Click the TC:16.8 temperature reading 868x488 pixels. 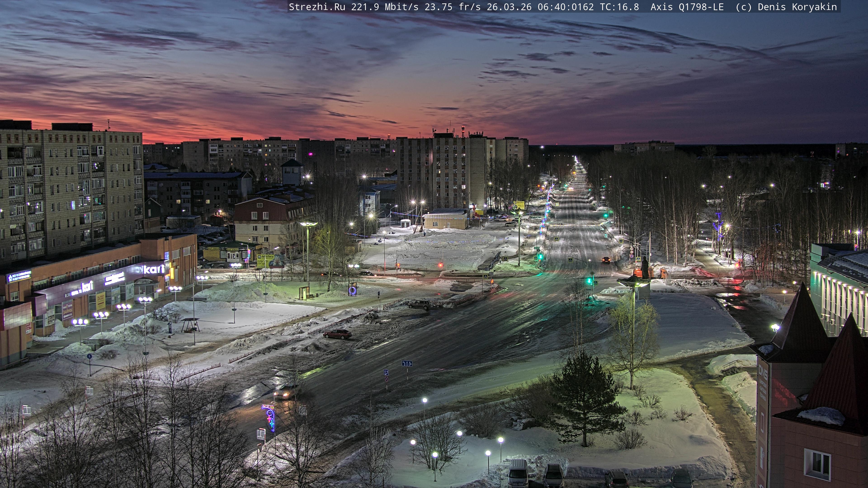click(619, 7)
